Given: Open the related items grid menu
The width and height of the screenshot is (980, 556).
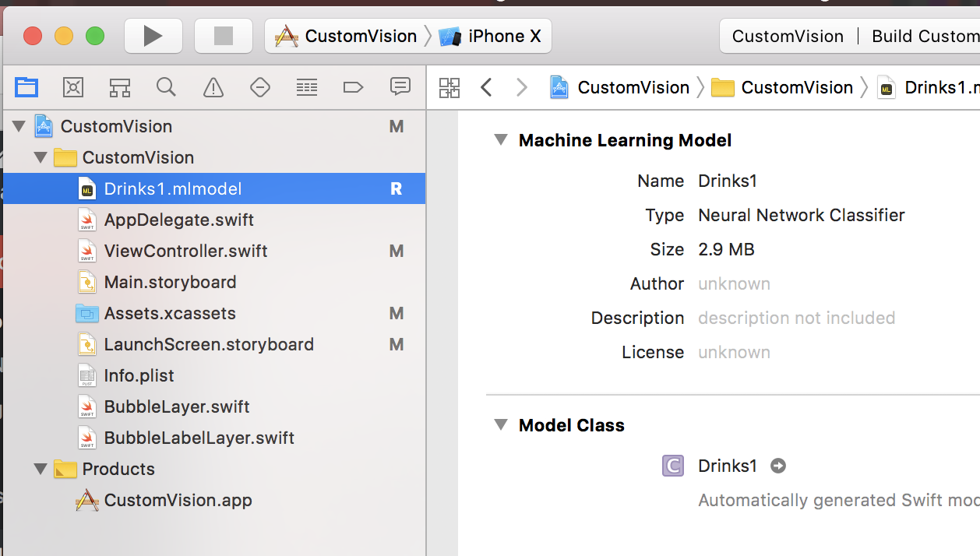Looking at the screenshot, I should pyautogui.click(x=449, y=87).
